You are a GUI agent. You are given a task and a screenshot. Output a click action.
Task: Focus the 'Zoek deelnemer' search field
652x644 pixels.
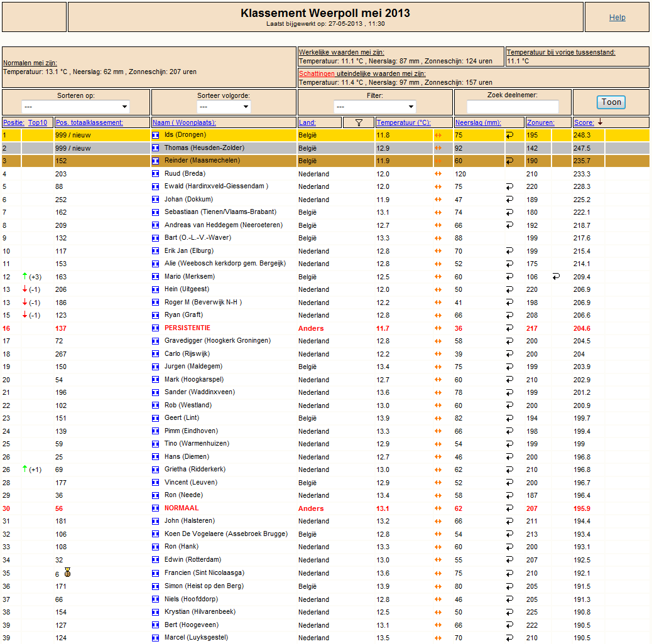[513, 106]
